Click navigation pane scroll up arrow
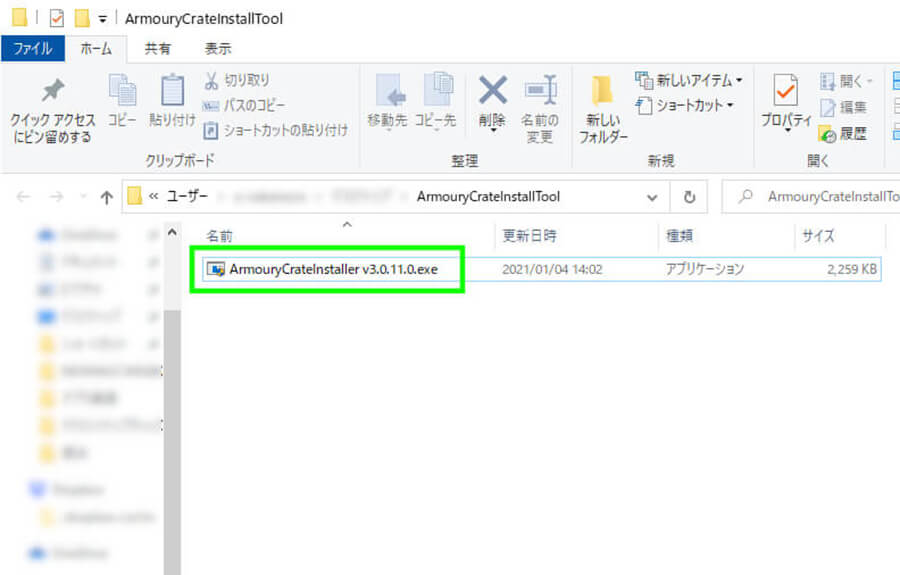 coord(172,233)
